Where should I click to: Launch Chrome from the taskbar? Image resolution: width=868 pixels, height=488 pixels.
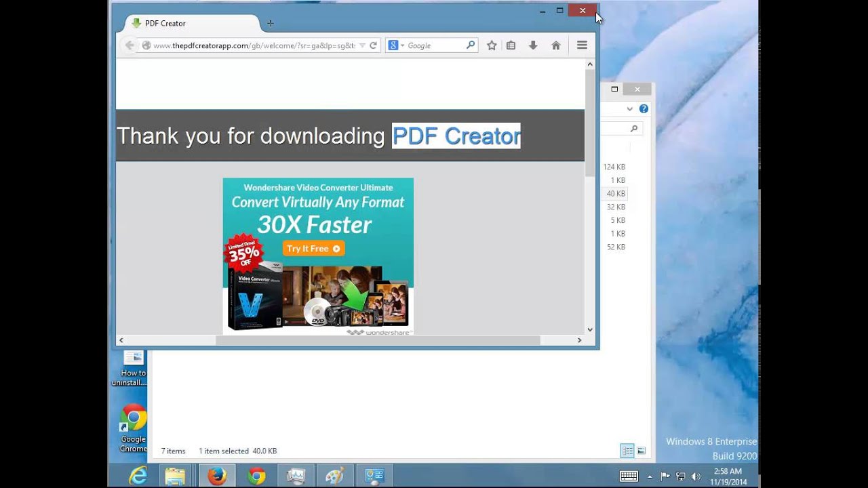coord(256,476)
